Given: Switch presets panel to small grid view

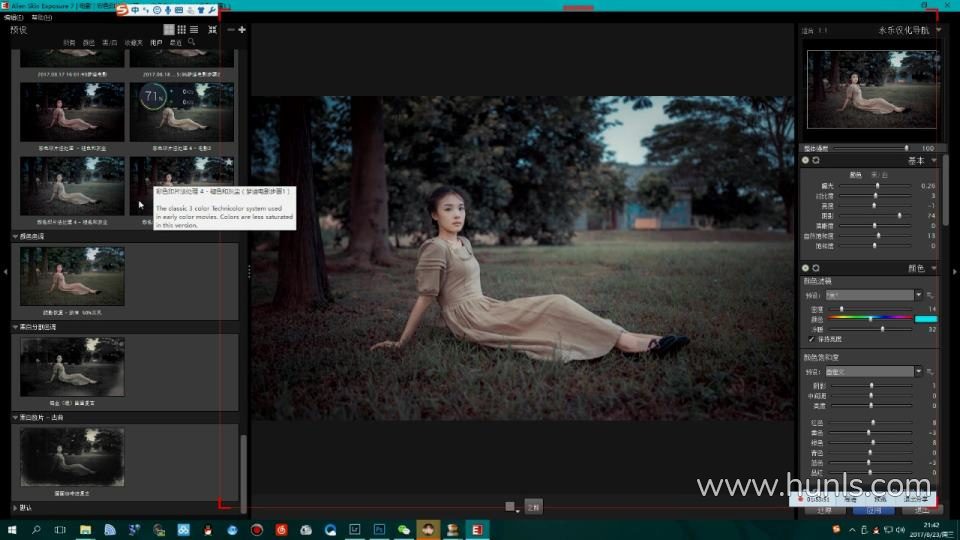Looking at the screenshot, I should click(x=182, y=29).
